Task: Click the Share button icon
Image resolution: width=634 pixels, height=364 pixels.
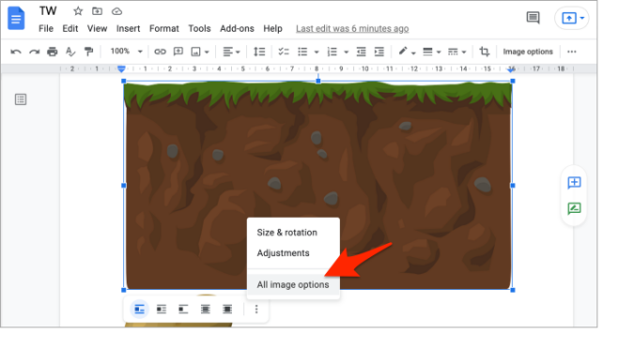Action: pos(569,18)
